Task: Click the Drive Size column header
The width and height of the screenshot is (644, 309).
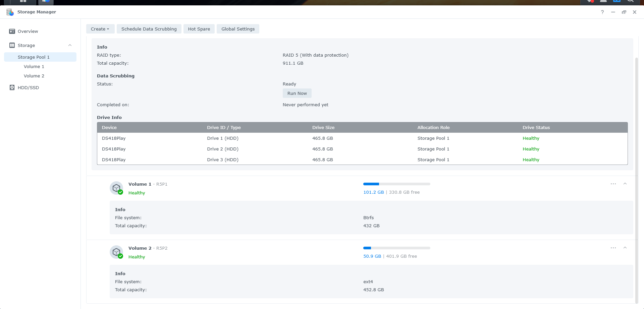Action: click(323, 127)
